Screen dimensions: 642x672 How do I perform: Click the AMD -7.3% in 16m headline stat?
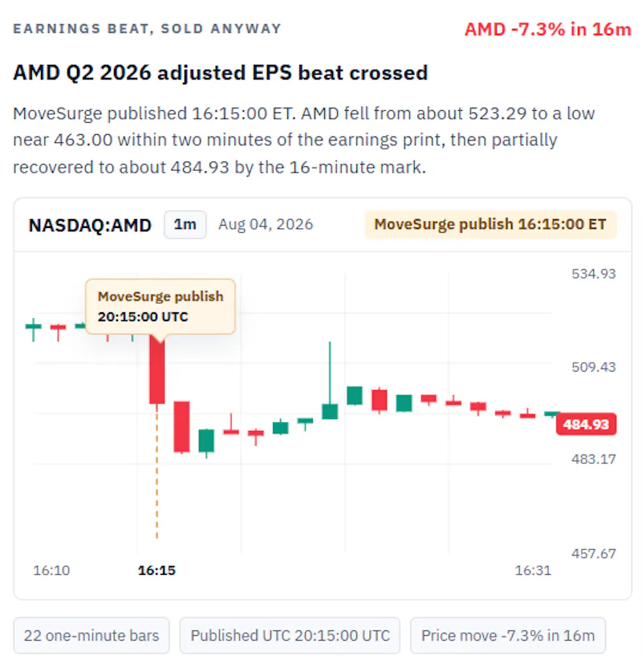point(548,30)
